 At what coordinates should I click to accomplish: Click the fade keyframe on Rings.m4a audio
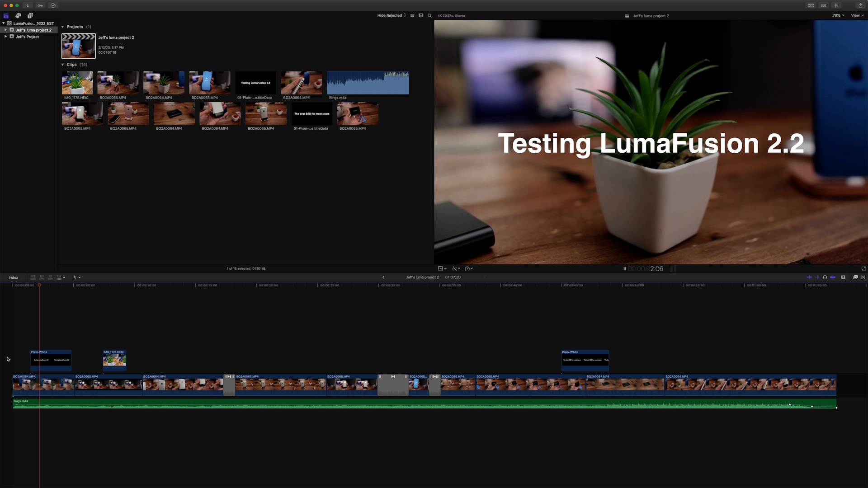[812, 406]
